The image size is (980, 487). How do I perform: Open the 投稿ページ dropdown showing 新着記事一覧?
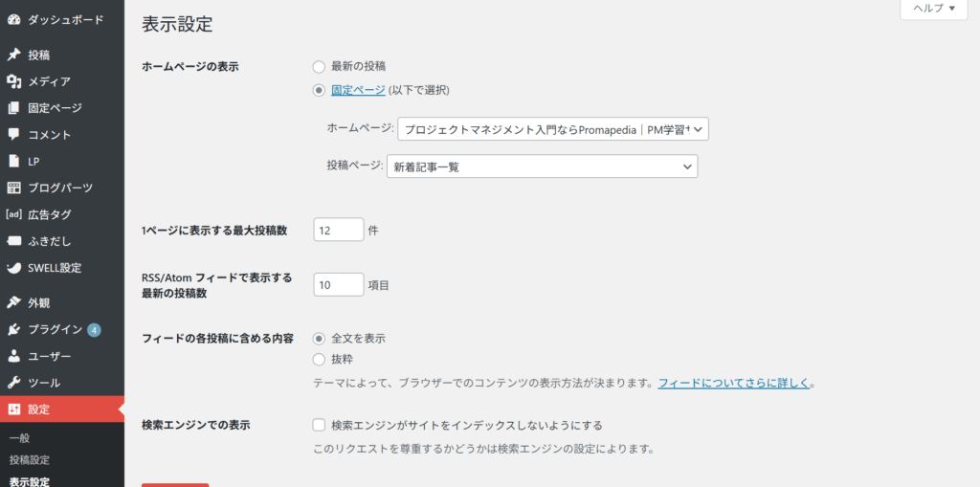click(x=542, y=166)
